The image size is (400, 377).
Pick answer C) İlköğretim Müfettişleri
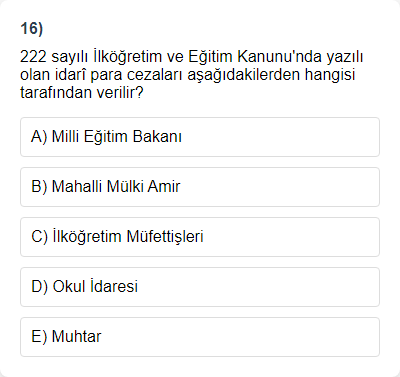coord(200,237)
